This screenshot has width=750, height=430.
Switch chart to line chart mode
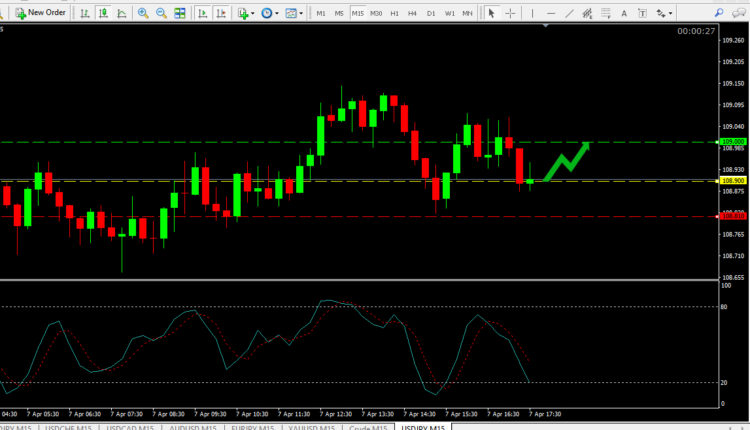click(x=121, y=13)
